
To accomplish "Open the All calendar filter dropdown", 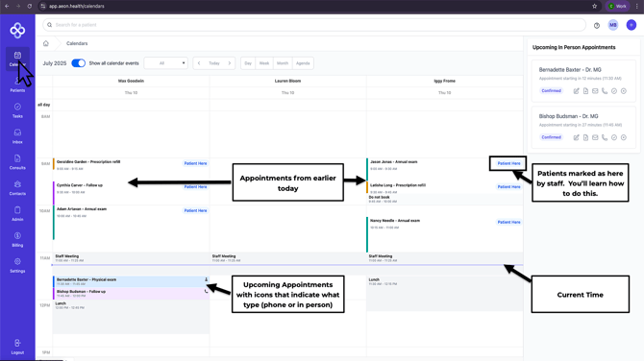I will pyautogui.click(x=166, y=63).
